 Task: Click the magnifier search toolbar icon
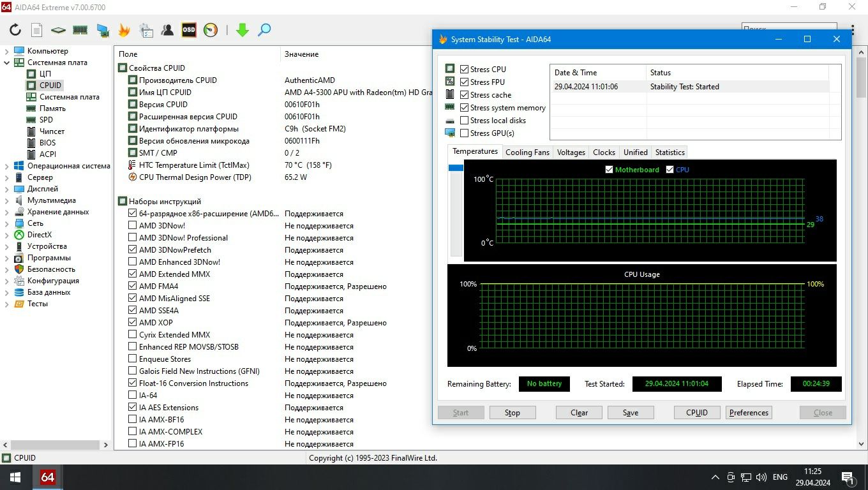[x=264, y=30]
